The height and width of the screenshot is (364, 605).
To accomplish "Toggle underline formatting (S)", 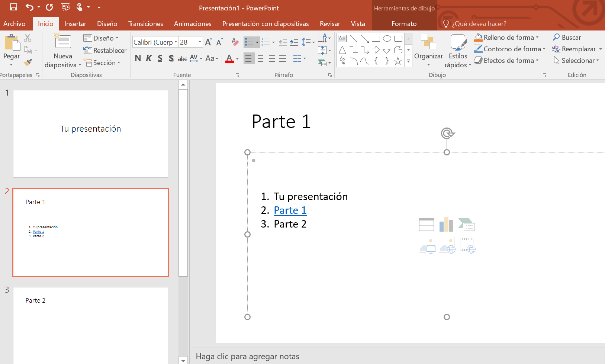I will point(160,58).
